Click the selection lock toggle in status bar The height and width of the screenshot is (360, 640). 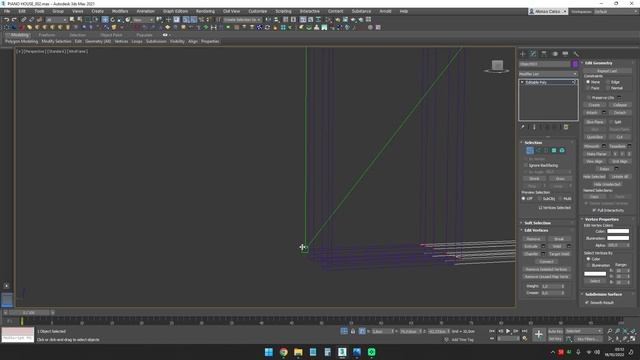coord(353,331)
